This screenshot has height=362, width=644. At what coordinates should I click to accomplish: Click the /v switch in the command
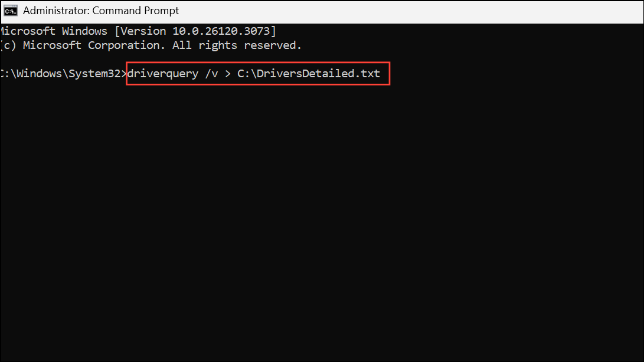tap(213, 73)
